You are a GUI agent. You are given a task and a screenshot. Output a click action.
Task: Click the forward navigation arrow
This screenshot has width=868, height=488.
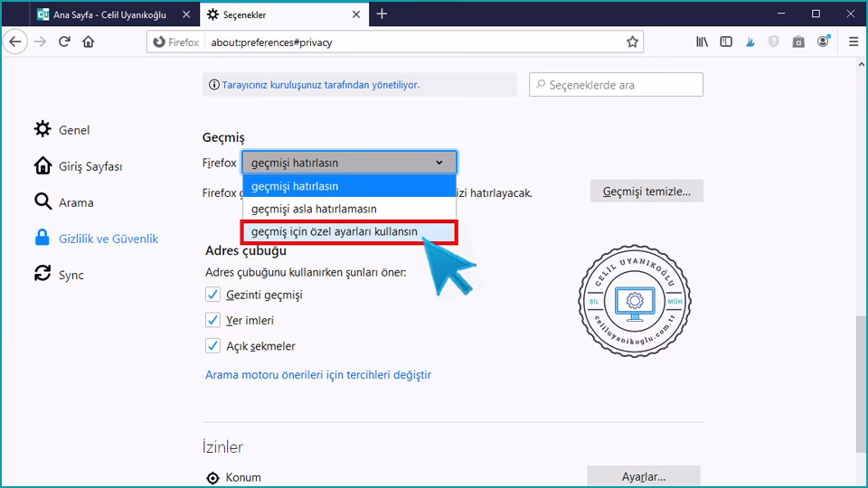point(40,42)
